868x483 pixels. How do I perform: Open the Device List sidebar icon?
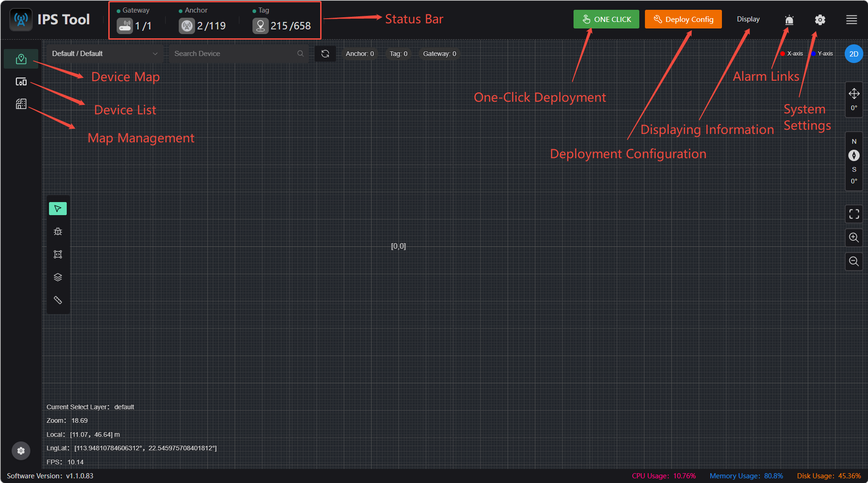[x=21, y=82]
